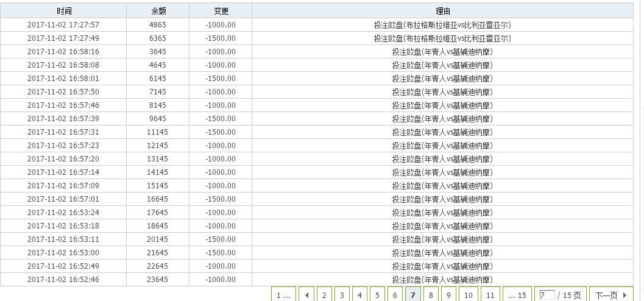
Task: Click balance 9645 cell
Action: coord(158,119)
